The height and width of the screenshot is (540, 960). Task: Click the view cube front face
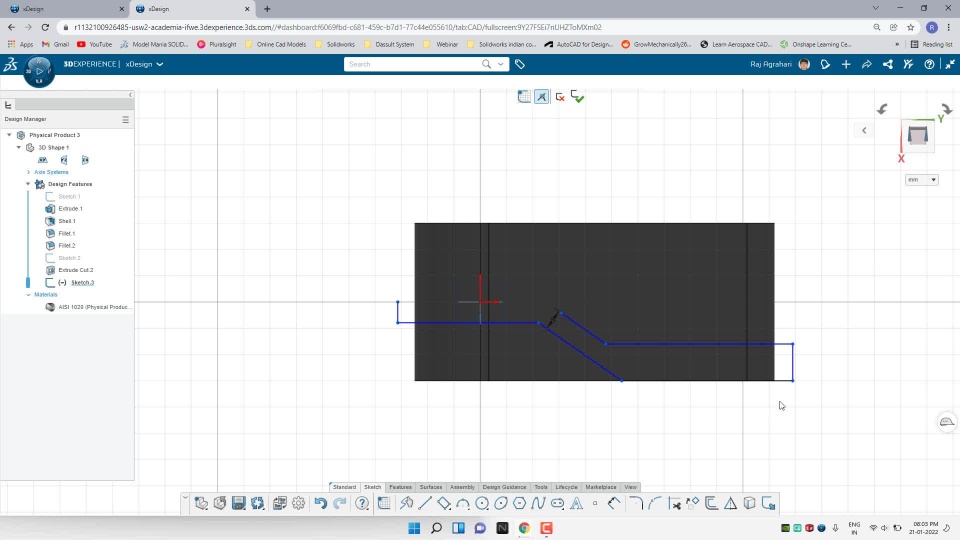[x=917, y=135]
